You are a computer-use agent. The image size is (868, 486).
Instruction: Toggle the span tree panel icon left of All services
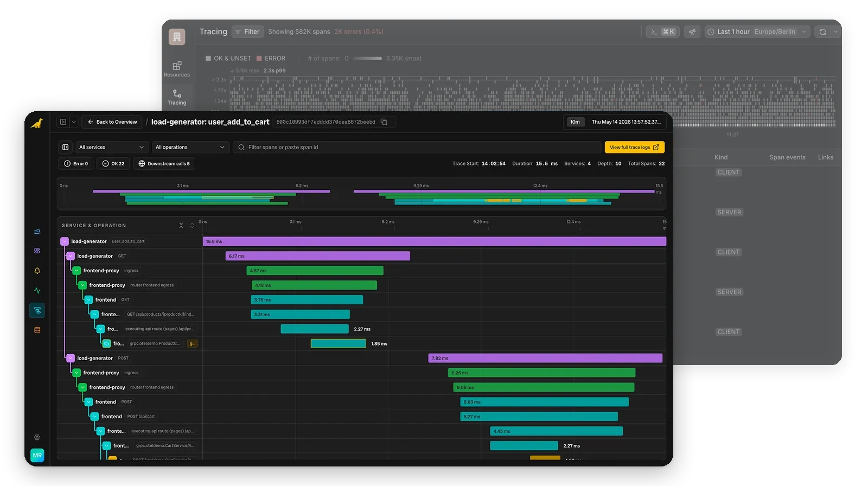66,147
